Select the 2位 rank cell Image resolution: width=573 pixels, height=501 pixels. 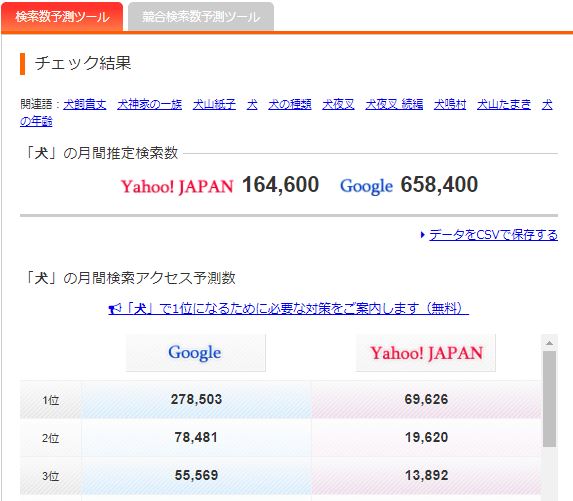pyautogui.click(x=51, y=438)
